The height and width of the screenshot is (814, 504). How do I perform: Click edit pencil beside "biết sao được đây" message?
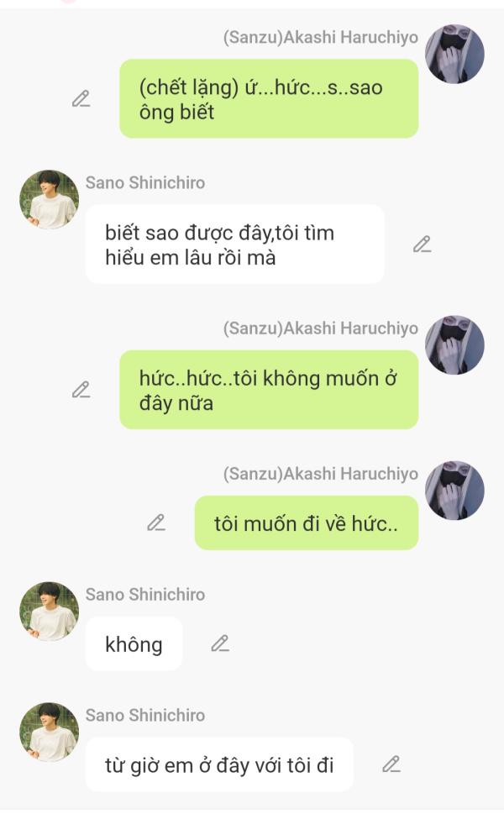(x=422, y=244)
